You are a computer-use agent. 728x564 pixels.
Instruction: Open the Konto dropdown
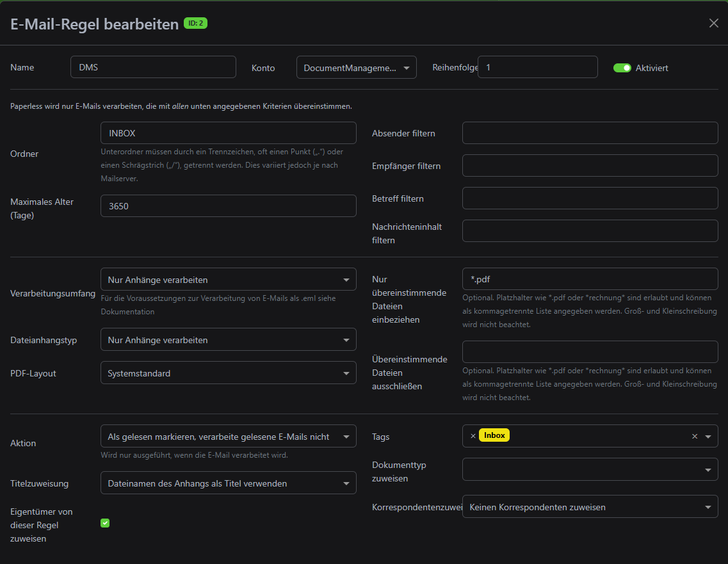pos(356,67)
